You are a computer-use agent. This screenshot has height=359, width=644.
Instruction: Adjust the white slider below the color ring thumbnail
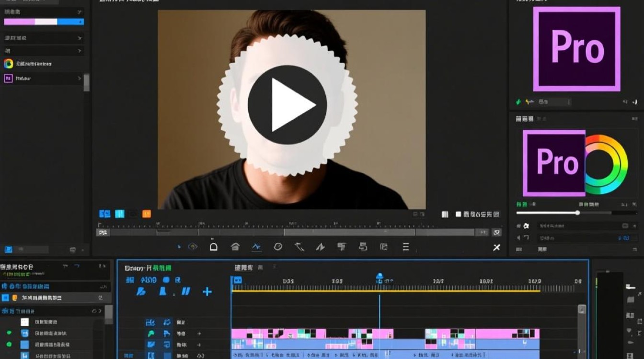[577, 213]
